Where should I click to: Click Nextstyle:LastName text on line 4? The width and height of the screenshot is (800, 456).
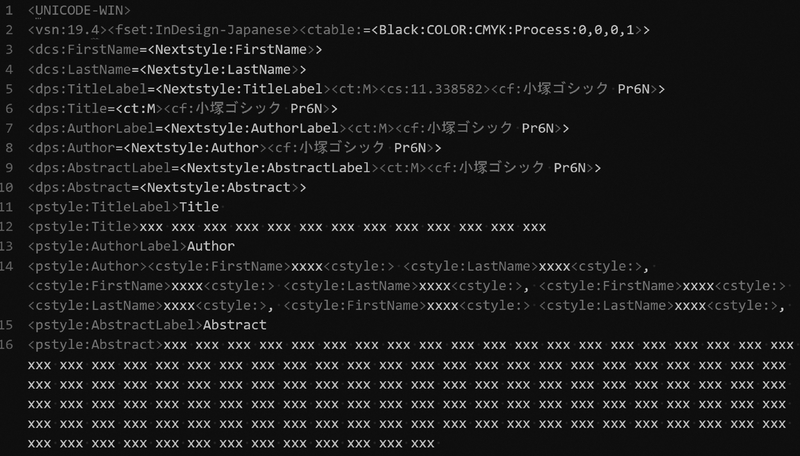pos(222,69)
